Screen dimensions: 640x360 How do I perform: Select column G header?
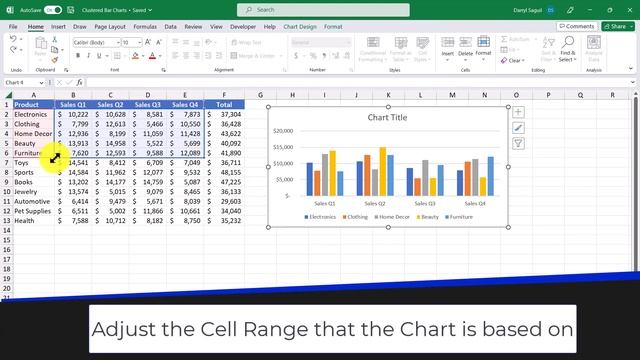(x=260, y=95)
